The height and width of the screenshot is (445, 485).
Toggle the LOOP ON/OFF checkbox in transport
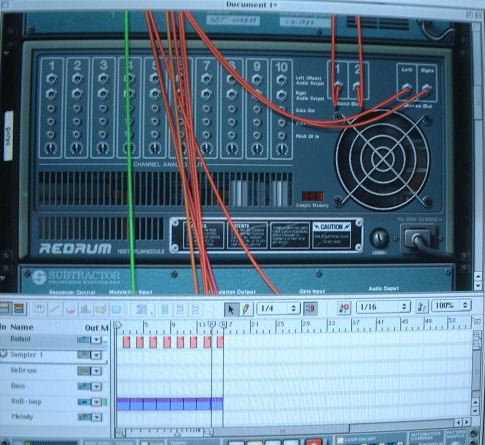tap(340, 440)
